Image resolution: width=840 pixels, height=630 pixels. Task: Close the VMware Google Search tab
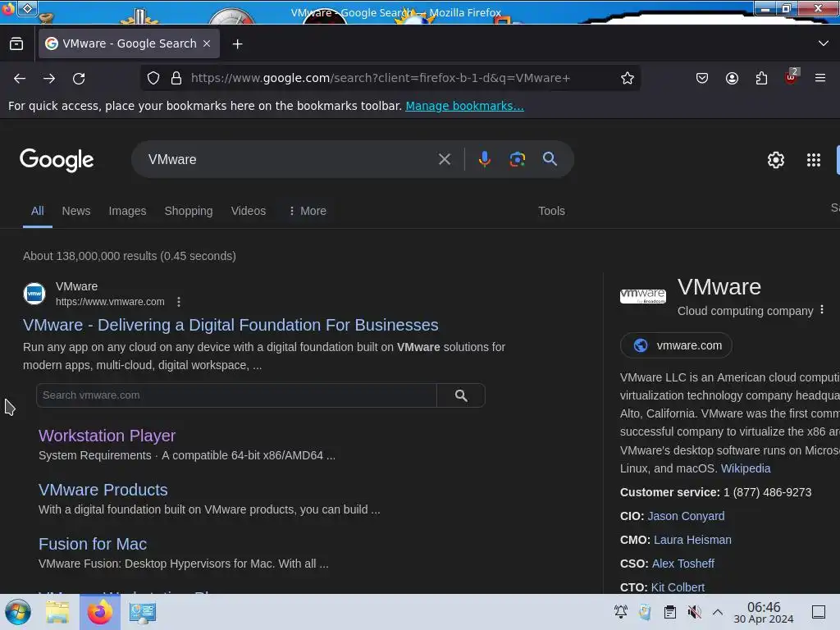pos(207,43)
